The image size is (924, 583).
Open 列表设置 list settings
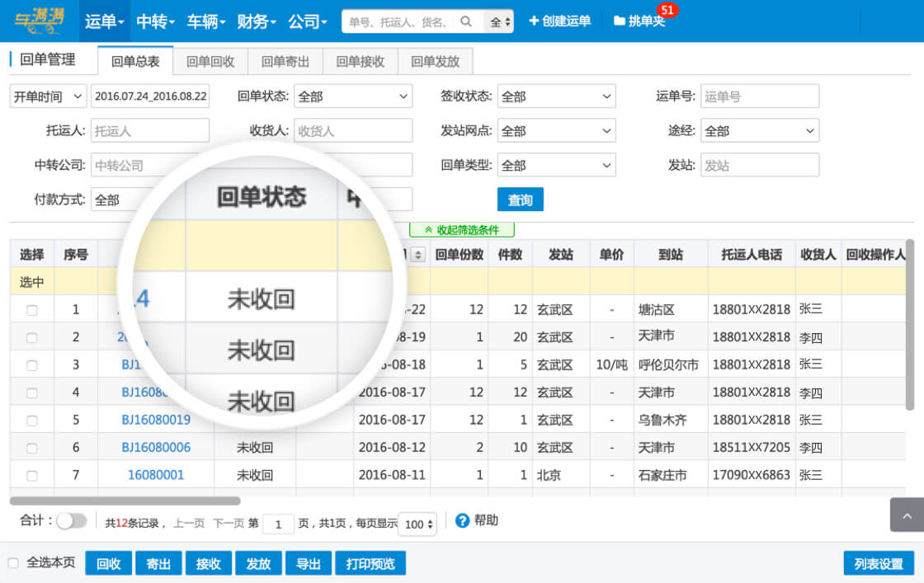879,563
